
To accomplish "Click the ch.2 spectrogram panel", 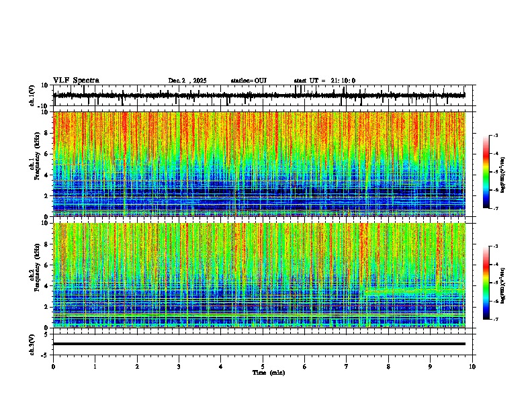I will 259,275.
